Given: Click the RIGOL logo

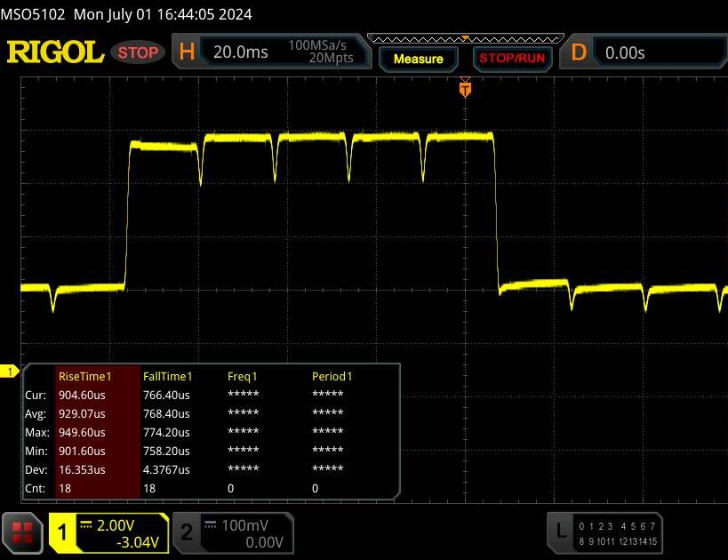Looking at the screenshot, I should coord(55,52).
